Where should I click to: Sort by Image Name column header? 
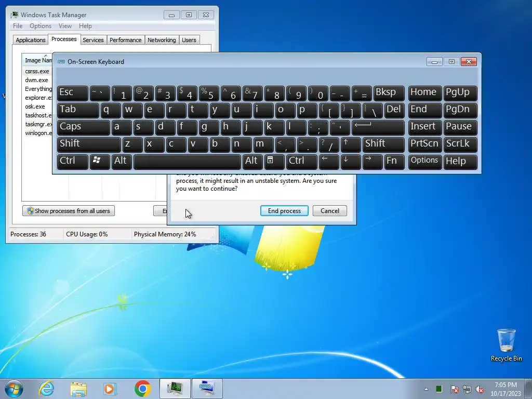pyautogui.click(x=37, y=60)
